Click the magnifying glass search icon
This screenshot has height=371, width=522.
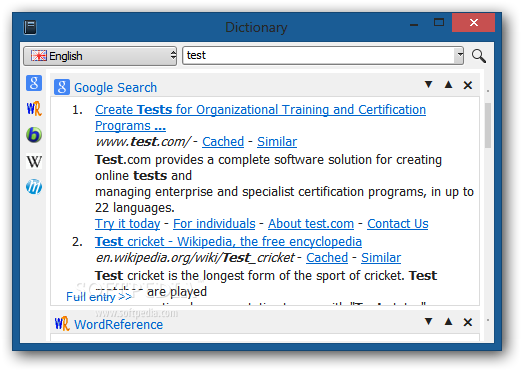[x=479, y=56]
